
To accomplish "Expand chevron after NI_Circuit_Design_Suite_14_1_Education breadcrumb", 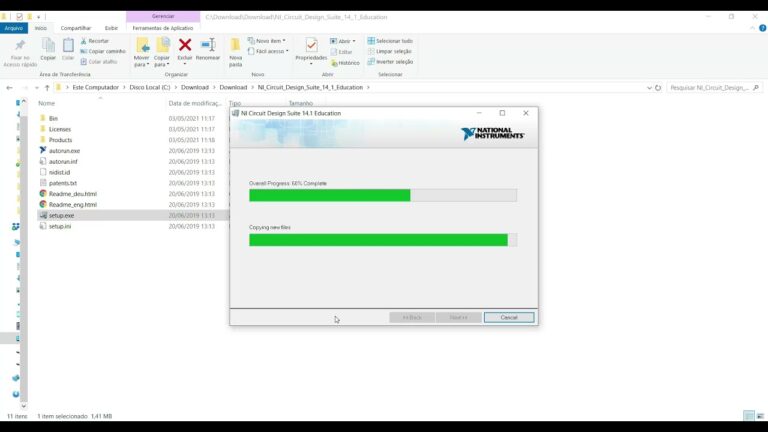I will (x=368, y=88).
